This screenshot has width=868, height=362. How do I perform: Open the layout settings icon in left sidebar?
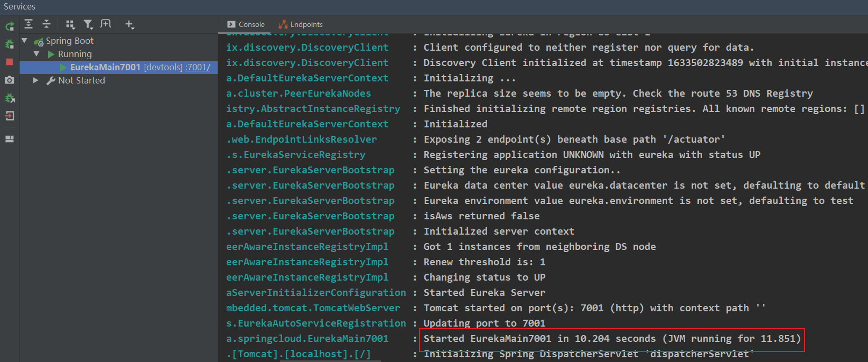(10, 139)
